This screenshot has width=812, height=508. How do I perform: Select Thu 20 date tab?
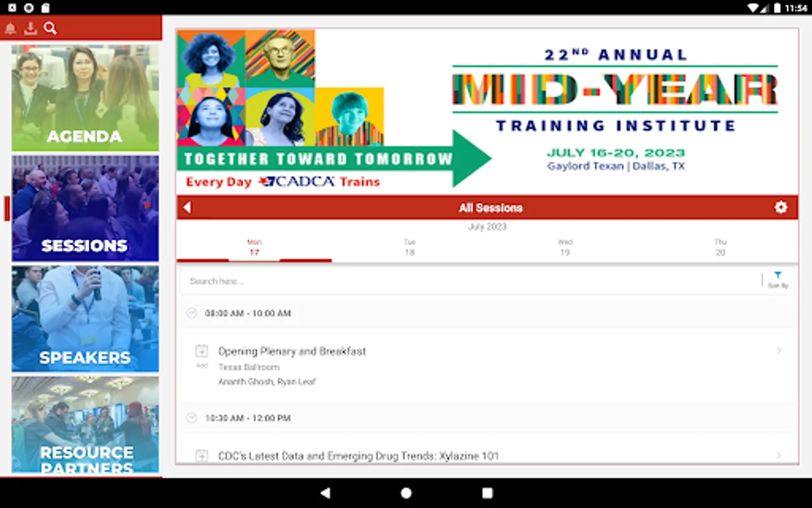[720, 247]
